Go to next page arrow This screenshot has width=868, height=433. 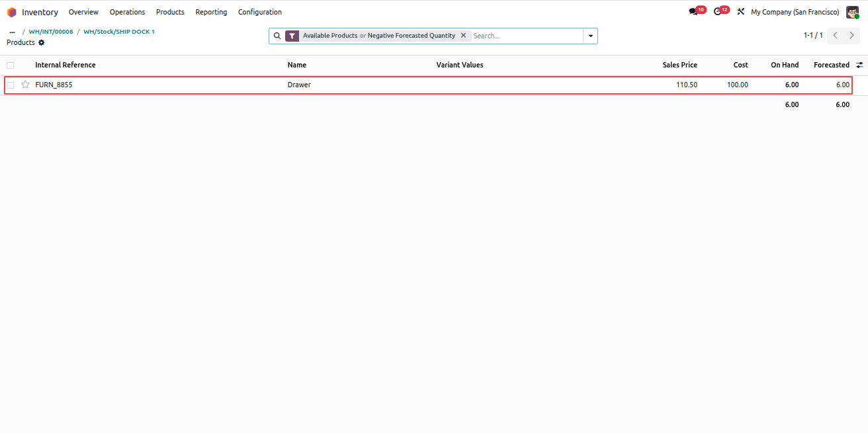pos(852,36)
